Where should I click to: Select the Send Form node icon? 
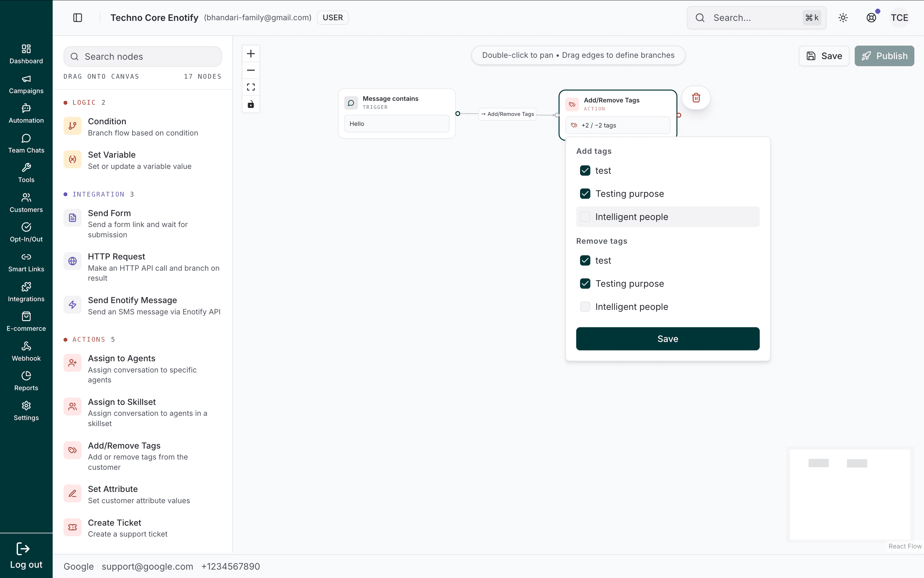[73, 218]
